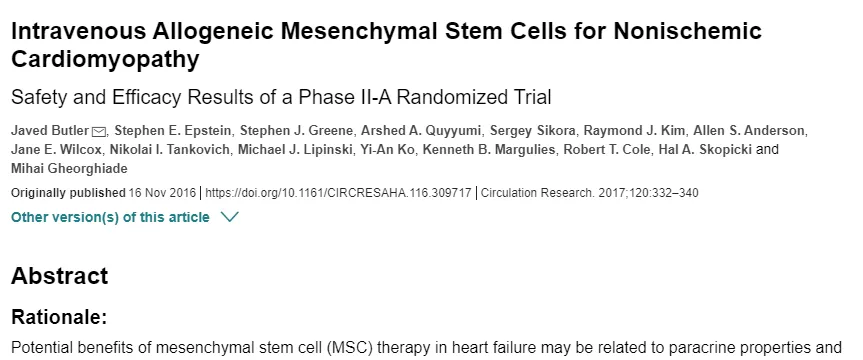The image size is (863, 360).
Task: Click Jane E. Wilcox author name
Action: click(x=57, y=150)
